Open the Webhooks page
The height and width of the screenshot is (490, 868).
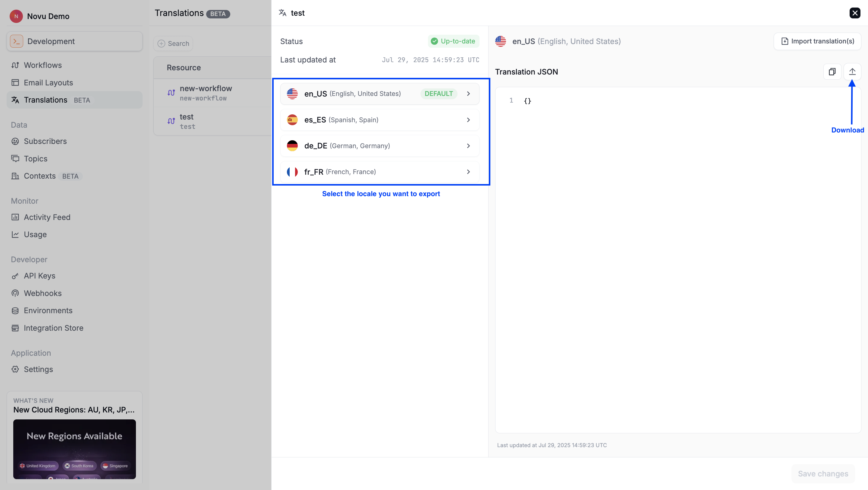pos(42,293)
